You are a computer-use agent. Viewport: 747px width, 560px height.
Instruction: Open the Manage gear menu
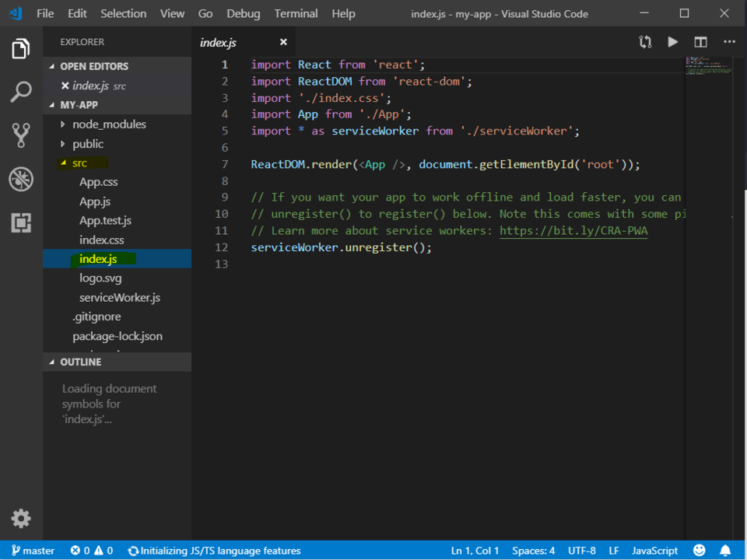(21, 518)
